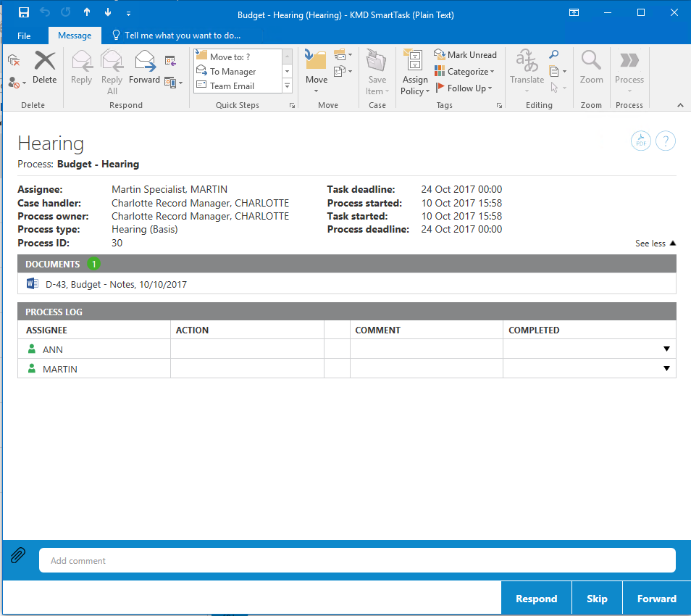Open help with the question mark icon
This screenshot has width=691, height=616.
tap(666, 141)
